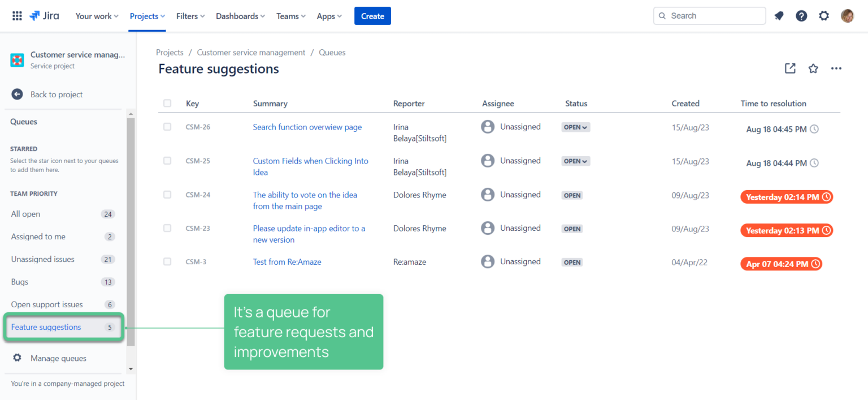
Task: Open Jira settings gear icon
Action: (x=824, y=15)
